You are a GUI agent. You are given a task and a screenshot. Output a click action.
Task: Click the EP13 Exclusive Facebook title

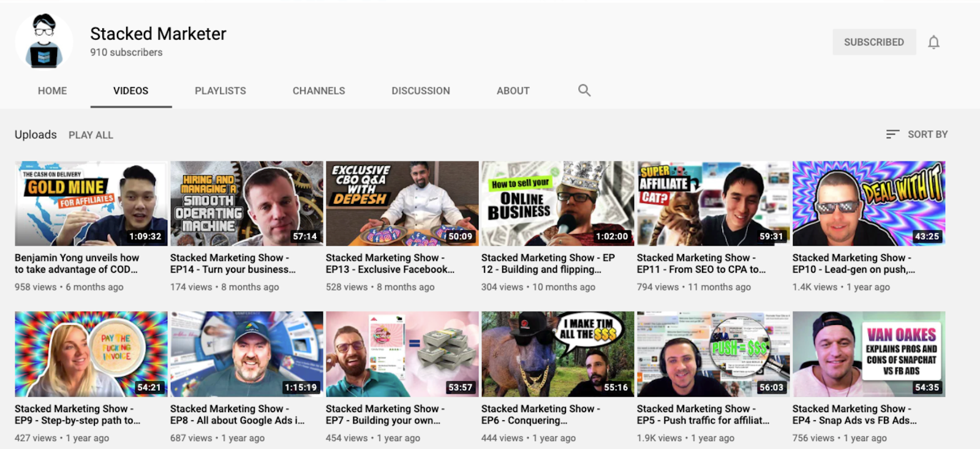pos(390,263)
